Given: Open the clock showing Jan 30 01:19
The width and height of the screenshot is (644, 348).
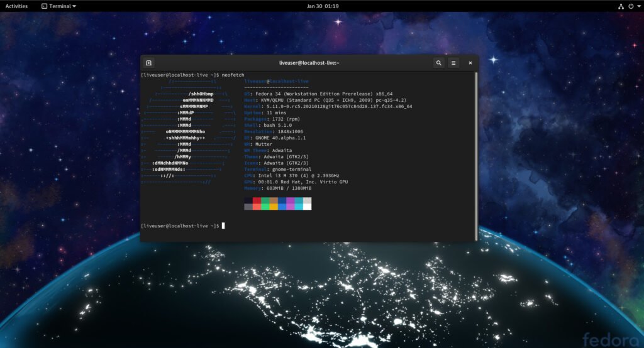Looking at the screenshot, I should point(323,6).
